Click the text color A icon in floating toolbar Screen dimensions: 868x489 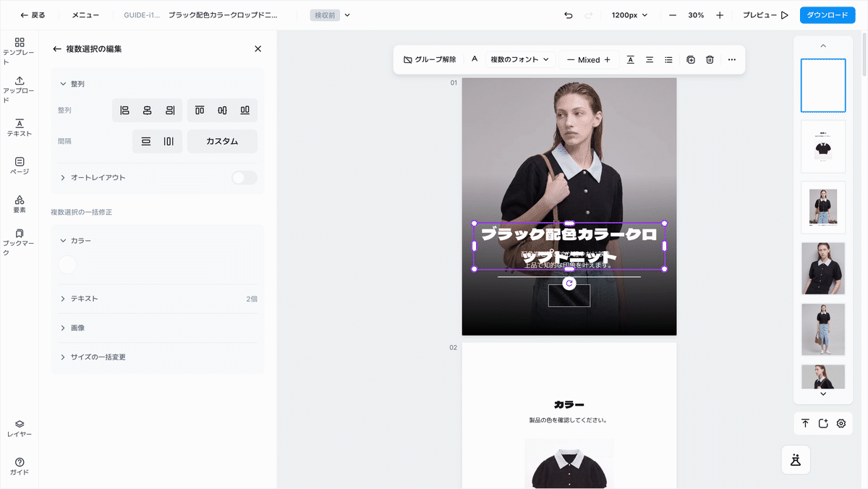[475, 59]
